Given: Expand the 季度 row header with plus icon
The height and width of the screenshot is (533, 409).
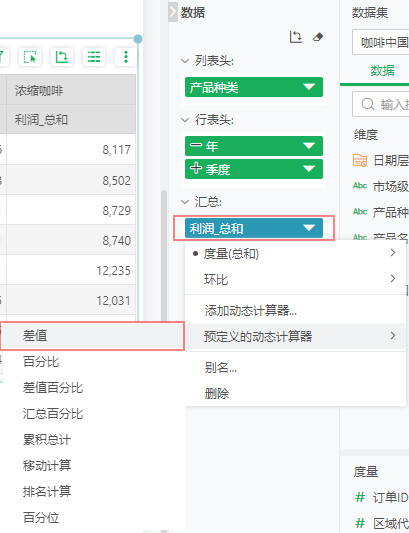Looking at the screenshot, I should click(195, 168).
